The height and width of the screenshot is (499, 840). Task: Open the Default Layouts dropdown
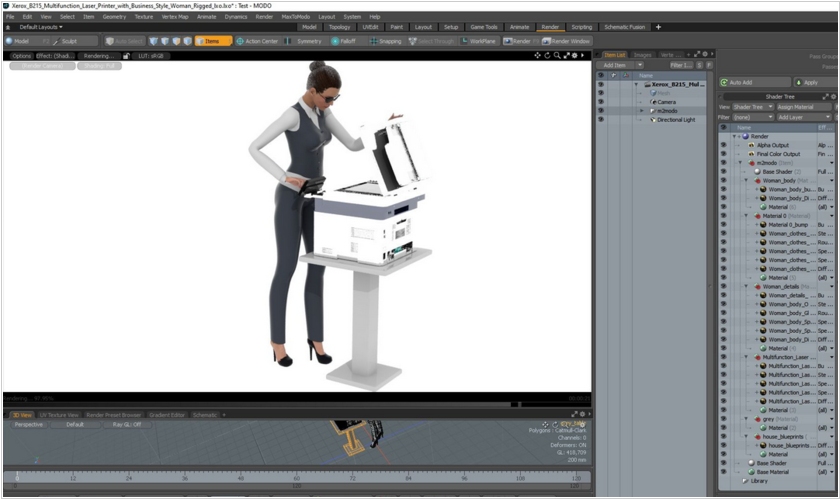[38, 27]
